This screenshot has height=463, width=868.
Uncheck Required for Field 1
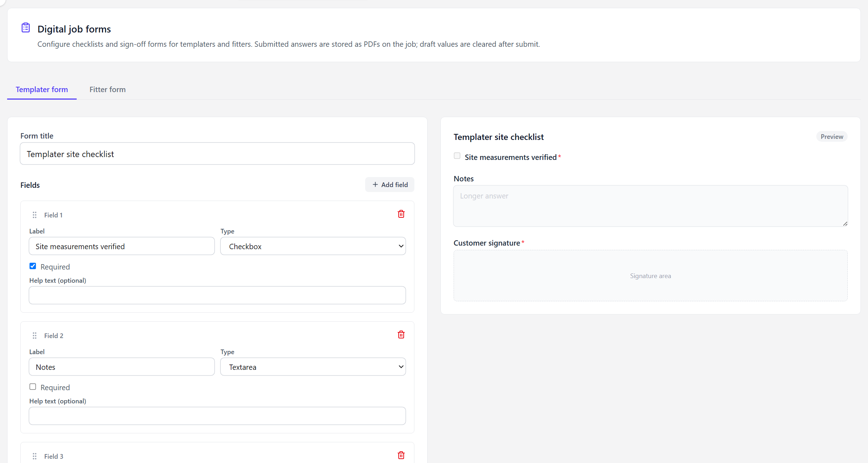pos(33,266)
